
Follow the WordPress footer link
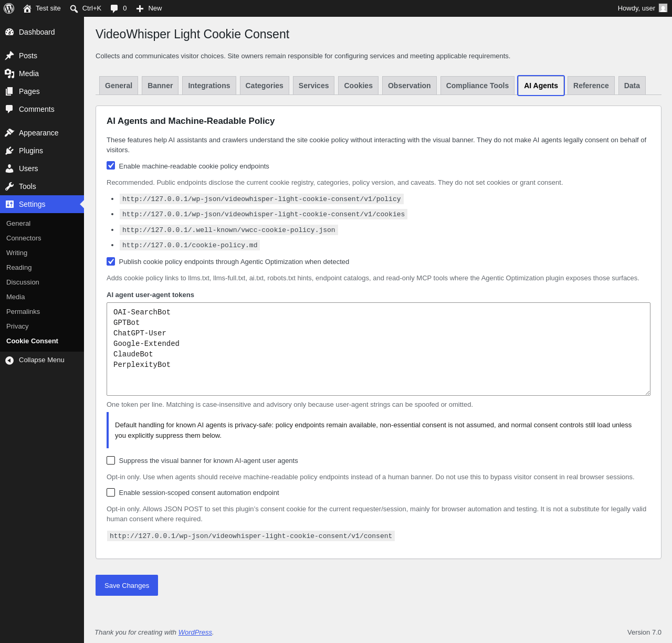click(195, 633)
